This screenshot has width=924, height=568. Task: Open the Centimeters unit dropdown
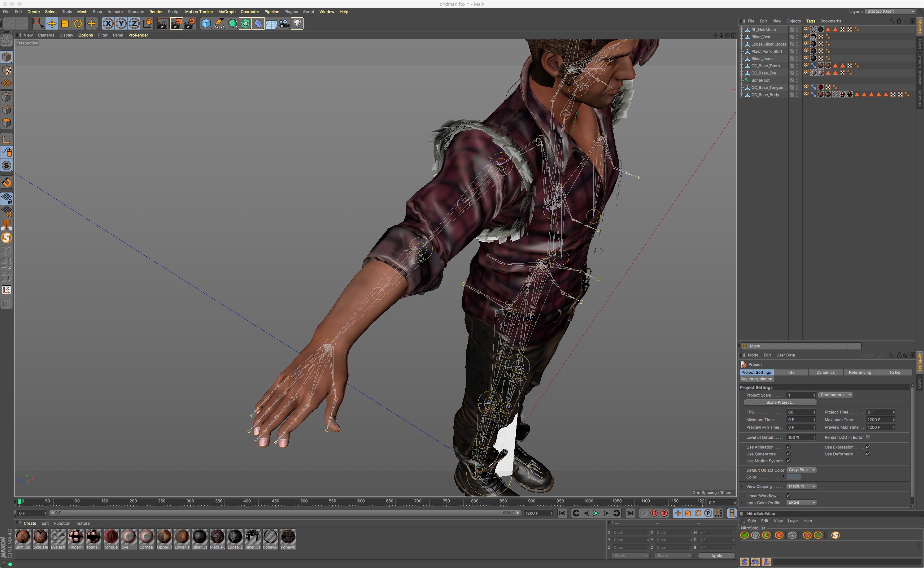835,395
